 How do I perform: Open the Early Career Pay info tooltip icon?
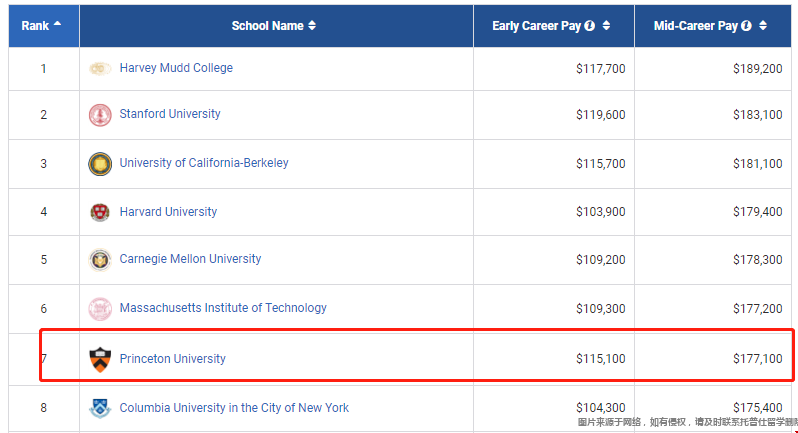(590, 26)
